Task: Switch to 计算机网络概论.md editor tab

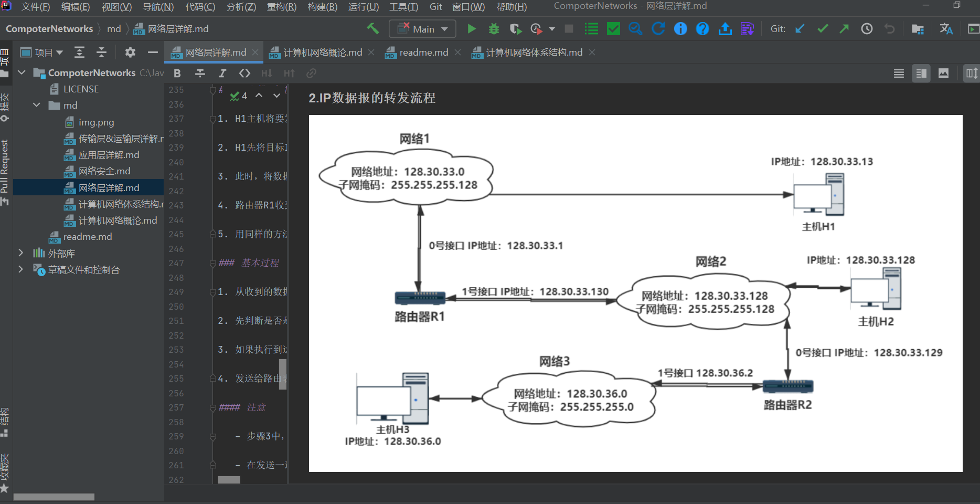Action: click(x=323, y=52)
